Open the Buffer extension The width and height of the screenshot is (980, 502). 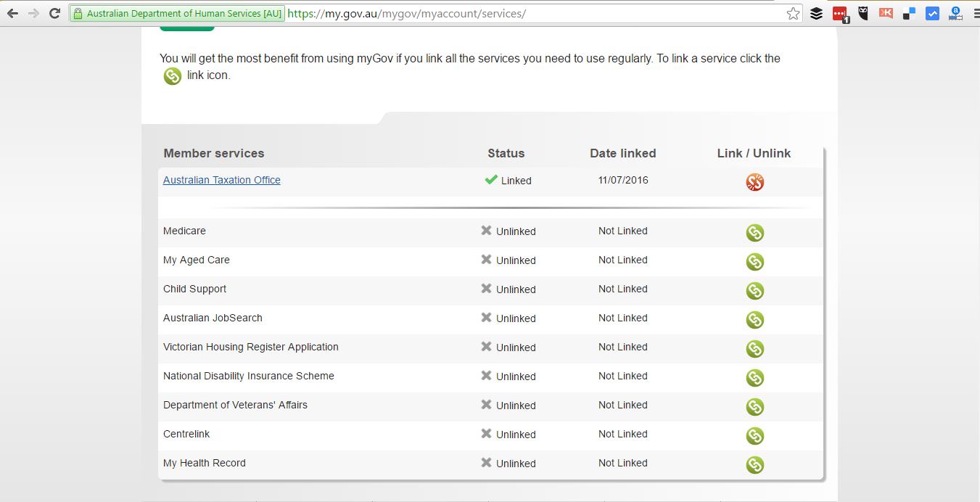tap(817, 13)
